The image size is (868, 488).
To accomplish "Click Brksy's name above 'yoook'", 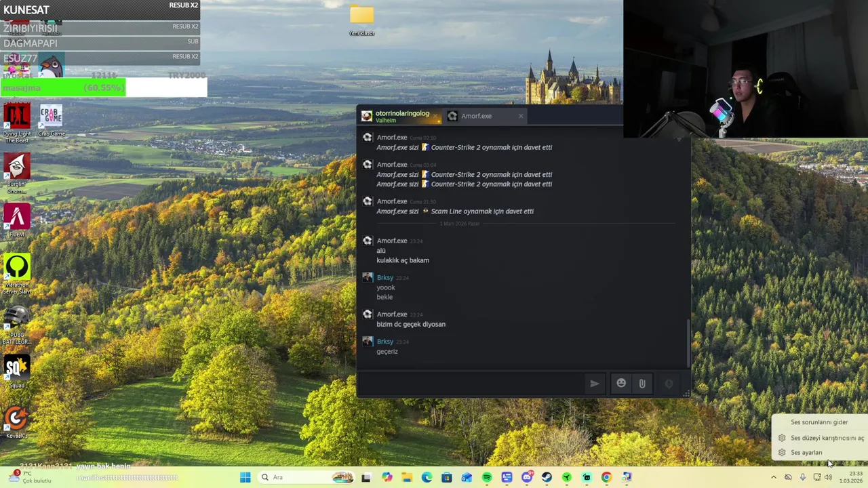I will [384, 278].
